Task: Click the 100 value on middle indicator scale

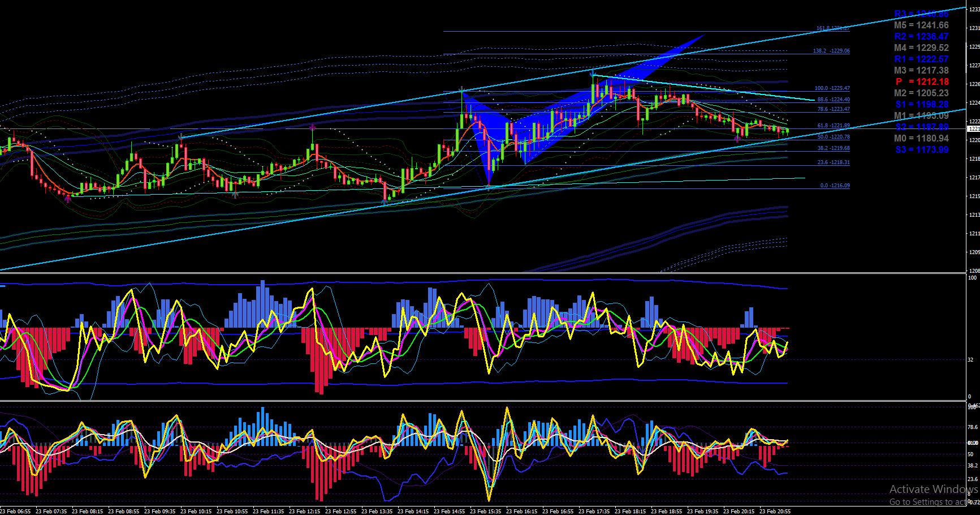Action: [972, 277]
